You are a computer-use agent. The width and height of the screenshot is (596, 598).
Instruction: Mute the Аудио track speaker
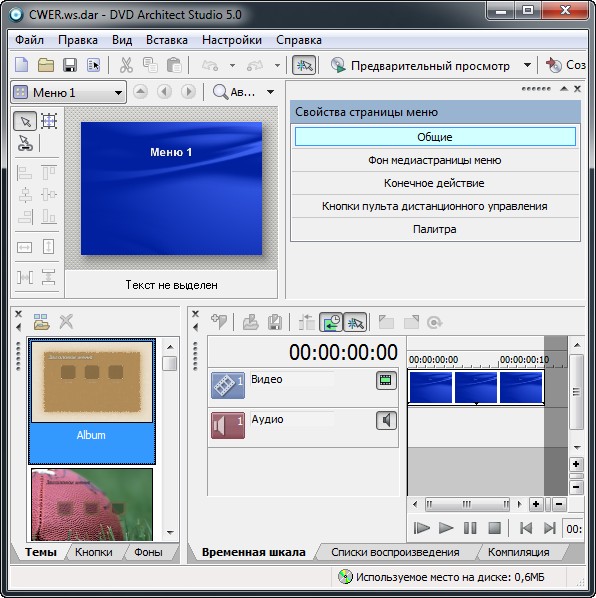point(386,420)
